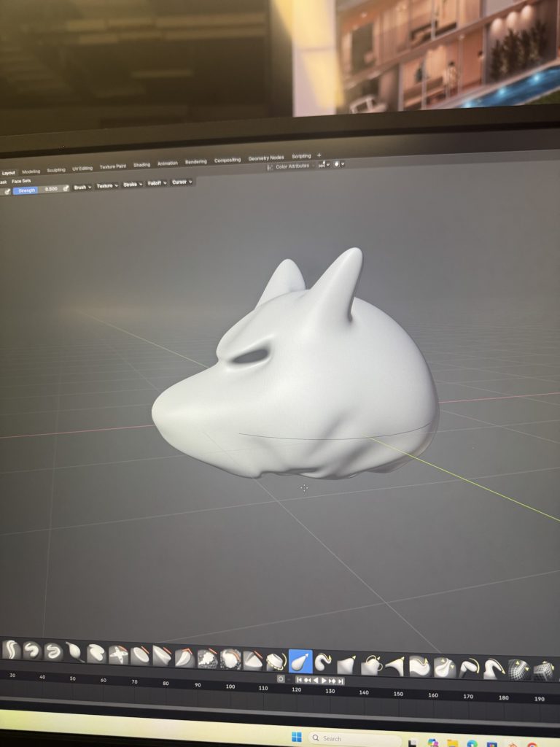Click frame 100 on the timeline

230,686
